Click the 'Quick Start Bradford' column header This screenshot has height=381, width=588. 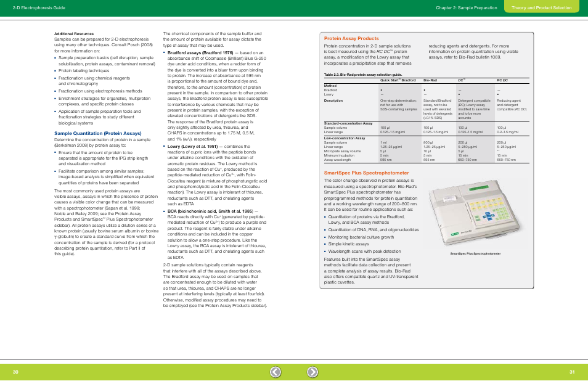coord(398,80)
